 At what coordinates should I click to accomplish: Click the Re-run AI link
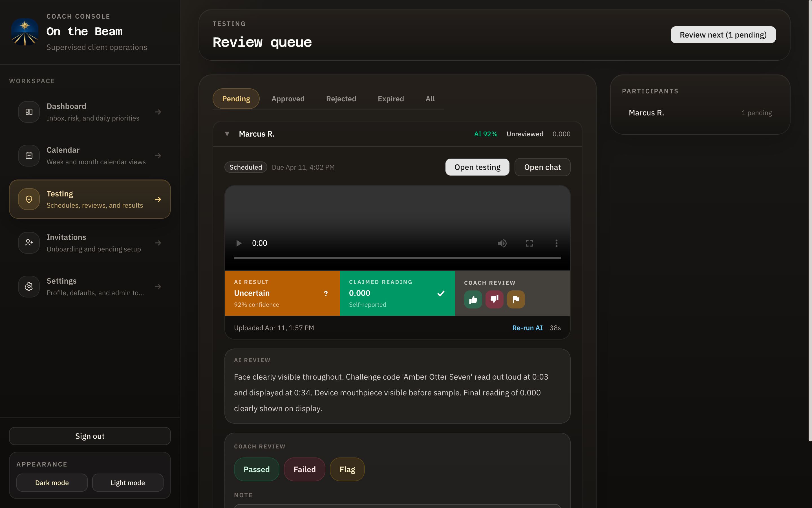[527, 328]
